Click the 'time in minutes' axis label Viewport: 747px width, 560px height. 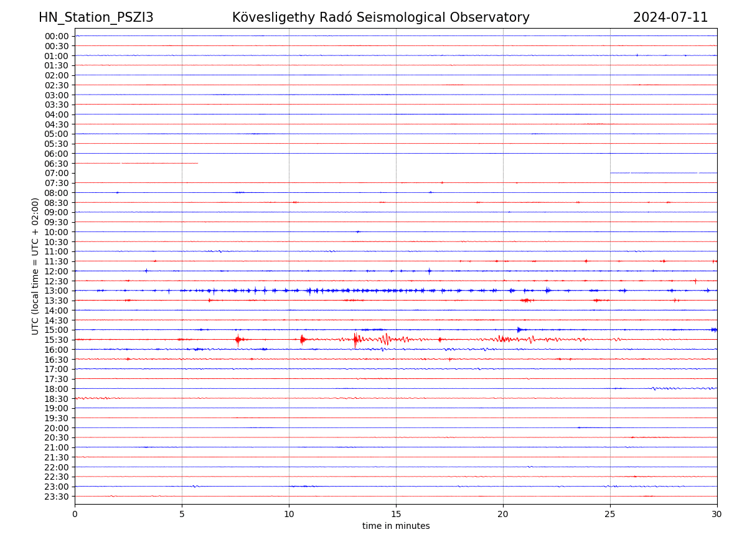pos(396,526)
